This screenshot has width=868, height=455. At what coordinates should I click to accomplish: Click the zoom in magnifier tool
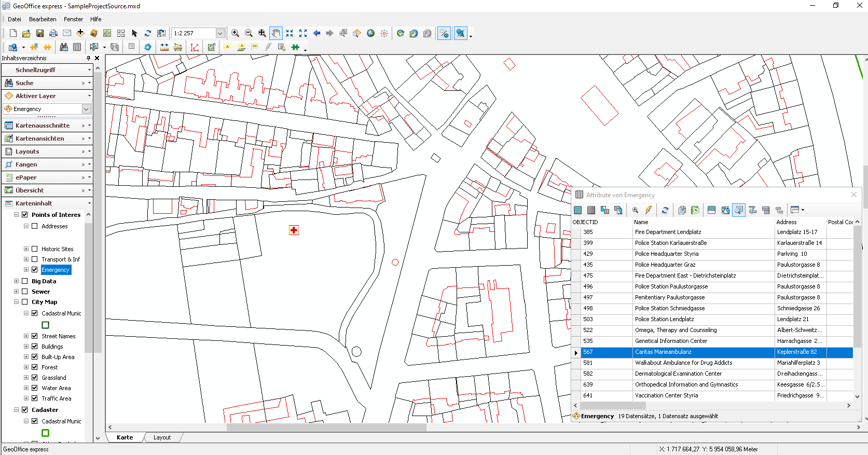pyautogui.click(x=235, y=33)
